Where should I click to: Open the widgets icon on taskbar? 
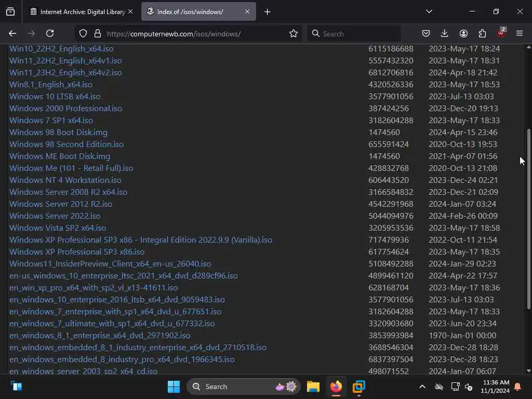(16, 386)
